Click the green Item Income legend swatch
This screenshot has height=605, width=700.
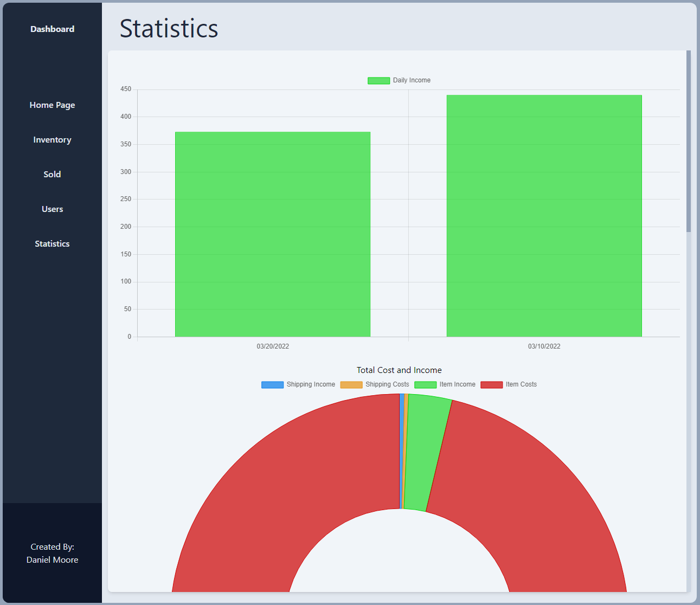click(x=425, y=385)
